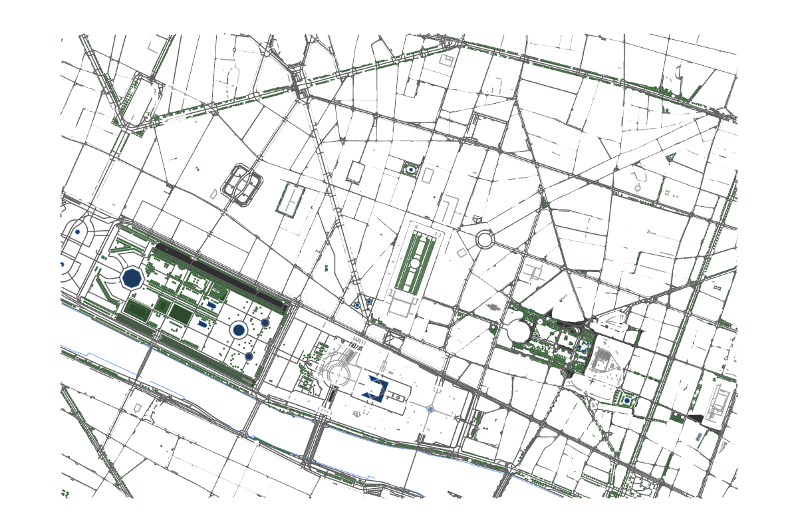Click the blue dot inside the far-left oval

click(x=78, y=232)
